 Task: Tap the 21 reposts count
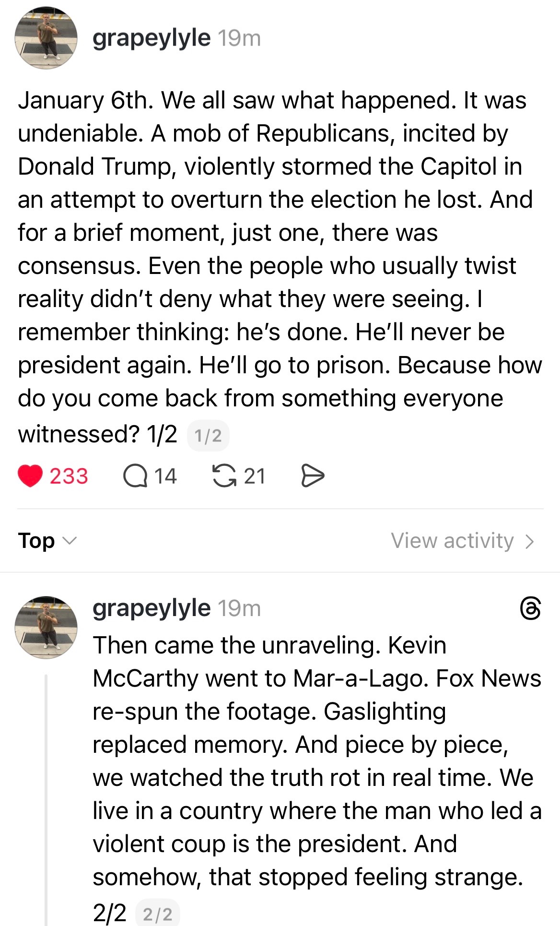(254, 476)
